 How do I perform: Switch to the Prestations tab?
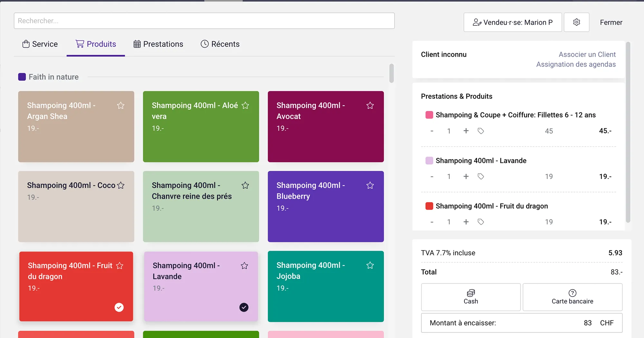pos(158,44)
